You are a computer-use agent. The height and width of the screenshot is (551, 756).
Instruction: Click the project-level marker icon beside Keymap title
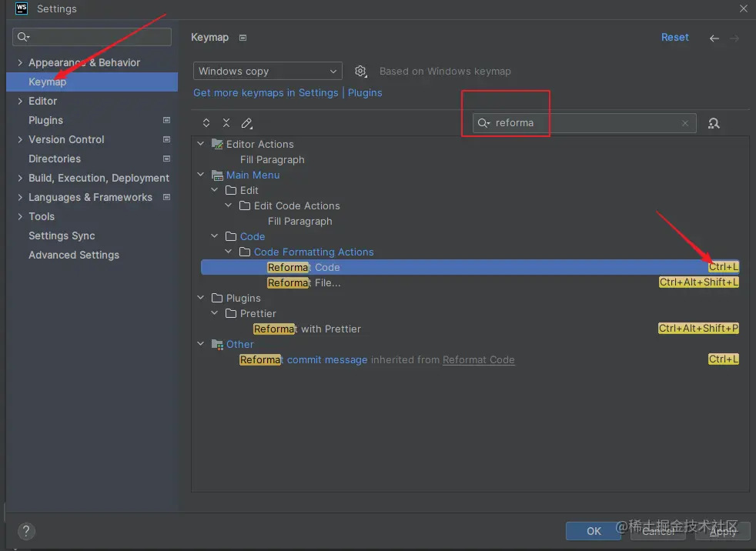pyautogui.click(x=243, y=38)
